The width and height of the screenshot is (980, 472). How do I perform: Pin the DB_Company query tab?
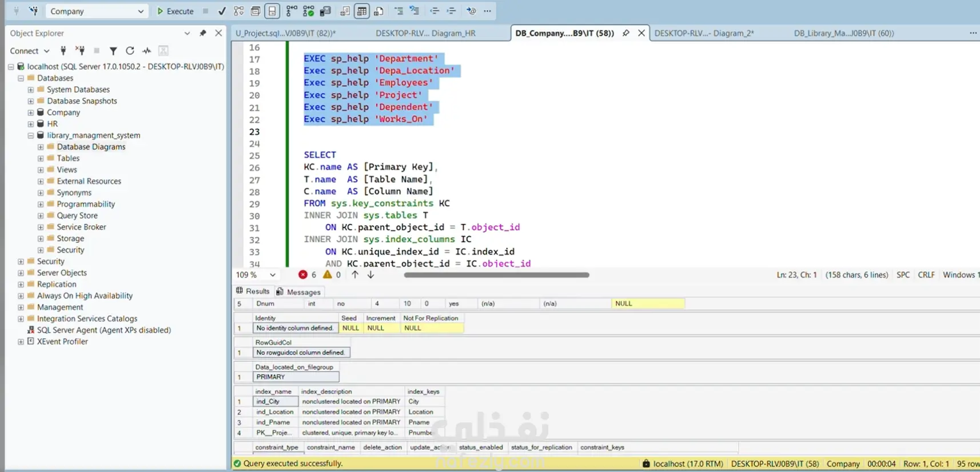pos(626,33)
